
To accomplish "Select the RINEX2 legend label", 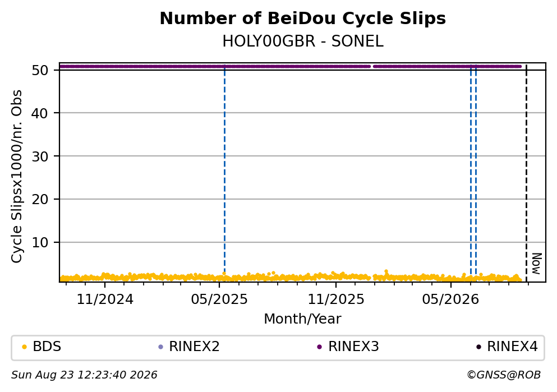I will [x=194, y=347].
